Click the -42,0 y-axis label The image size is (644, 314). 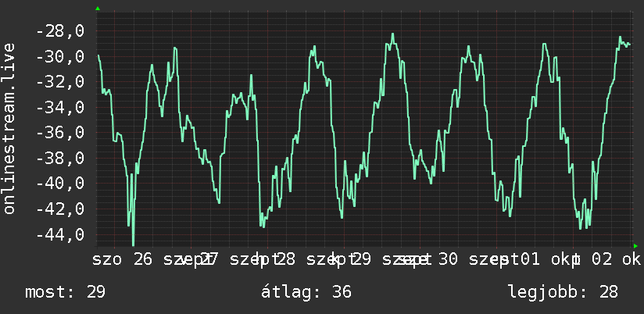click(x=60, y=209)
